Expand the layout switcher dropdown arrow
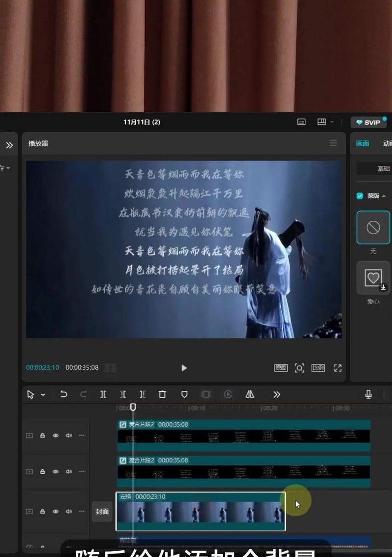392x557 pixels. click(332, 122)
